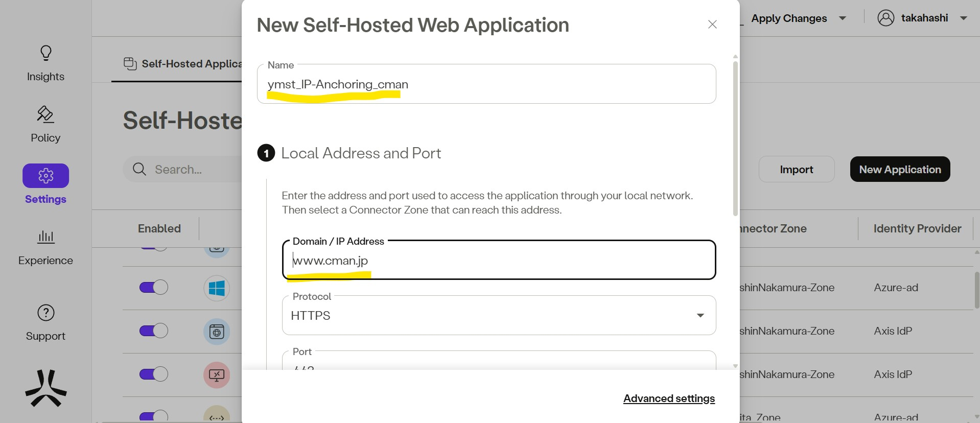Expand the Protocol HTTPS dropdown
Screen dimensions: 980x423
[700, 316]
